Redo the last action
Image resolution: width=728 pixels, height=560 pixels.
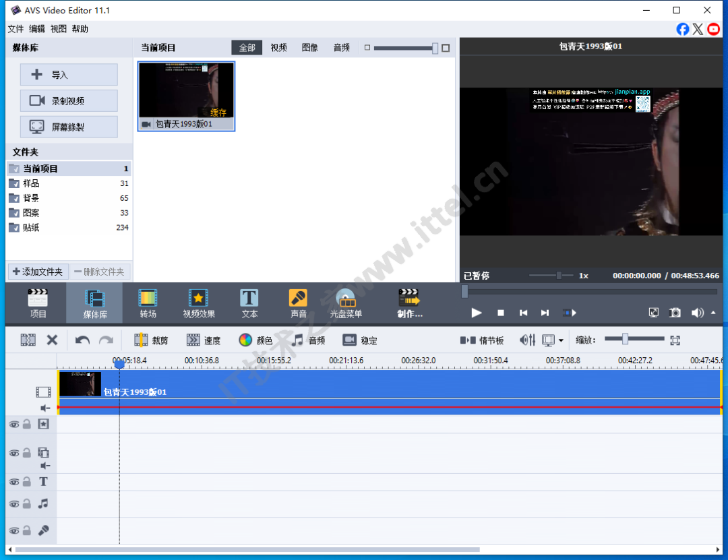(x=107, y=340)
